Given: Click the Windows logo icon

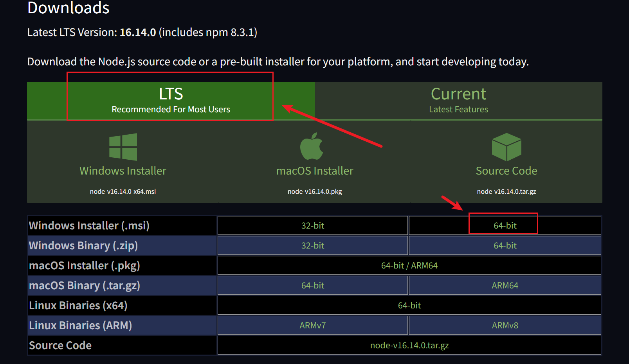Looking at the screenshot, I should point(123,147).
